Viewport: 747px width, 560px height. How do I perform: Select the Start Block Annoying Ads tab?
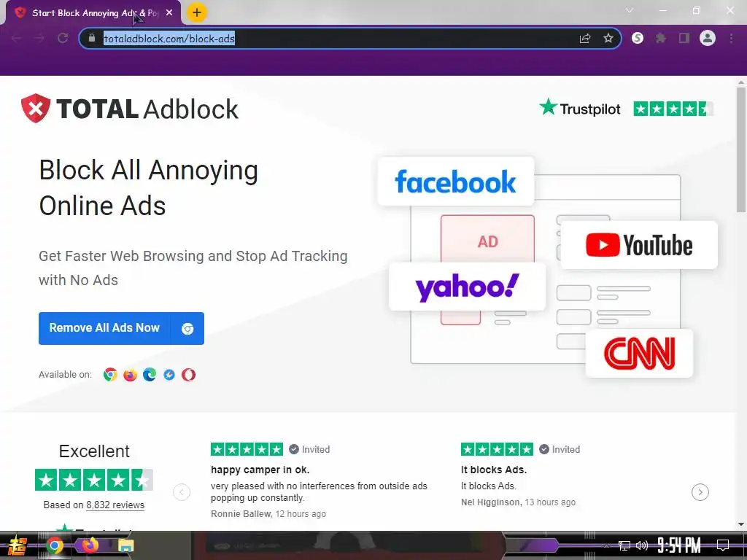tap(94, 13)
